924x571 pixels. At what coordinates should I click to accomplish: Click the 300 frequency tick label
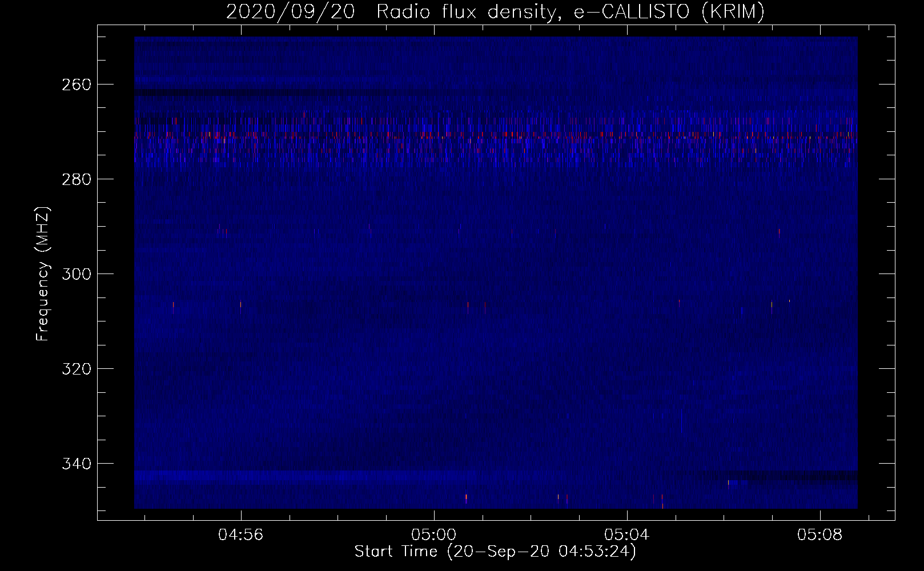tap(75, 274)
